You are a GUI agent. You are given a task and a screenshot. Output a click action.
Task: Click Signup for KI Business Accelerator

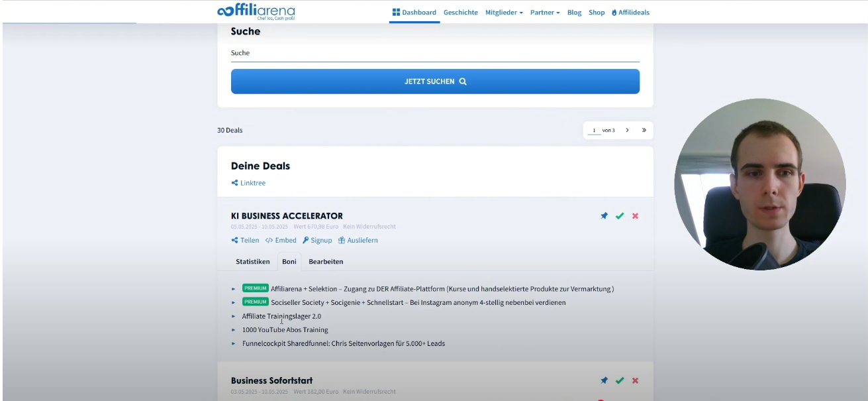[x=317, y=240]
